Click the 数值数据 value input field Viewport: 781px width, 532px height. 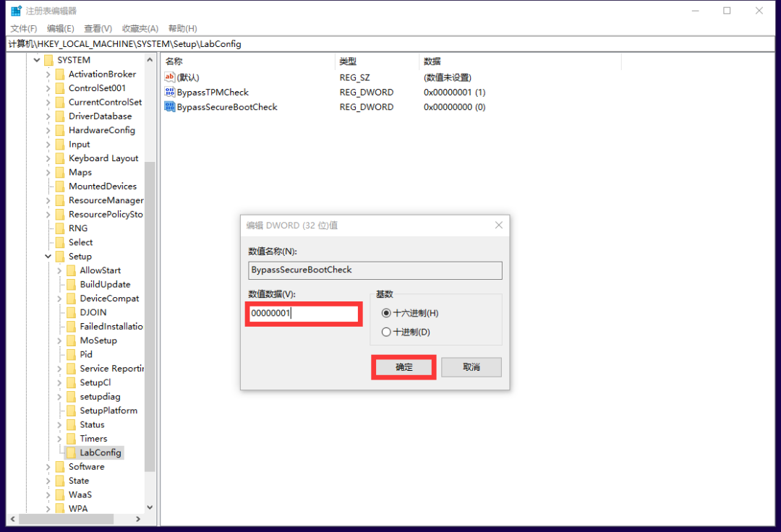tap(303, 314)
